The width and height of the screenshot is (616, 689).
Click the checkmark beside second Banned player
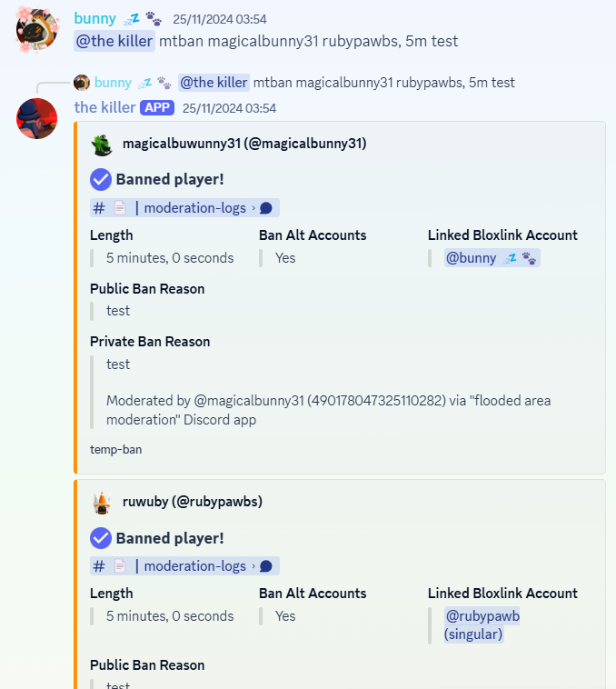coord(101,538)
